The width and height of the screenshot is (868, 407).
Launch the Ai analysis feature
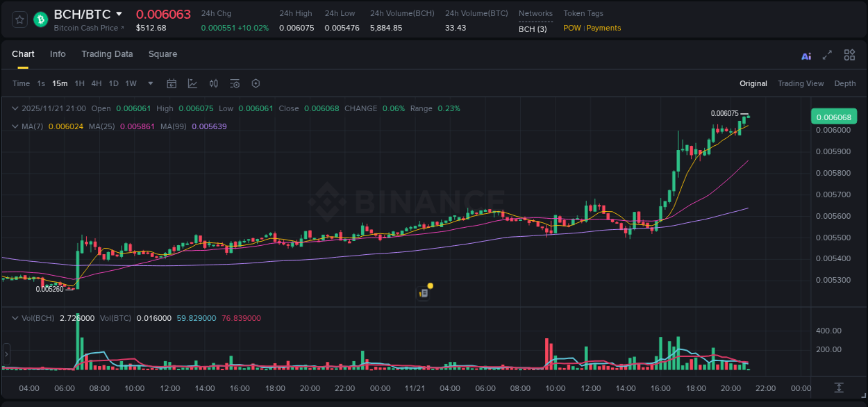point(806,55)
